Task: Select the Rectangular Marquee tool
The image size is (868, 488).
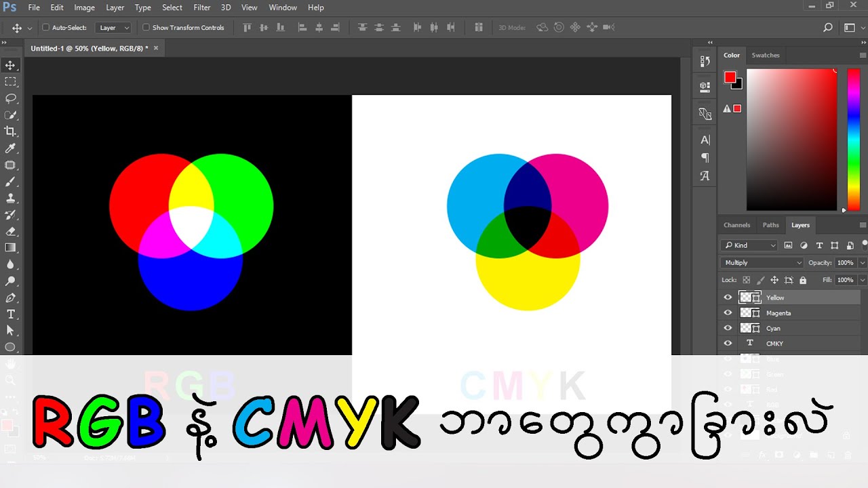Action: click(10, 82)
